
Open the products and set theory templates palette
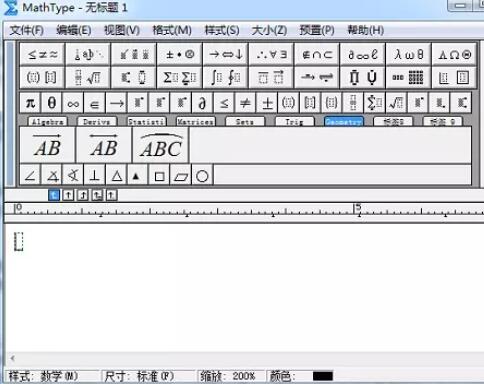(x=363, y=77)
